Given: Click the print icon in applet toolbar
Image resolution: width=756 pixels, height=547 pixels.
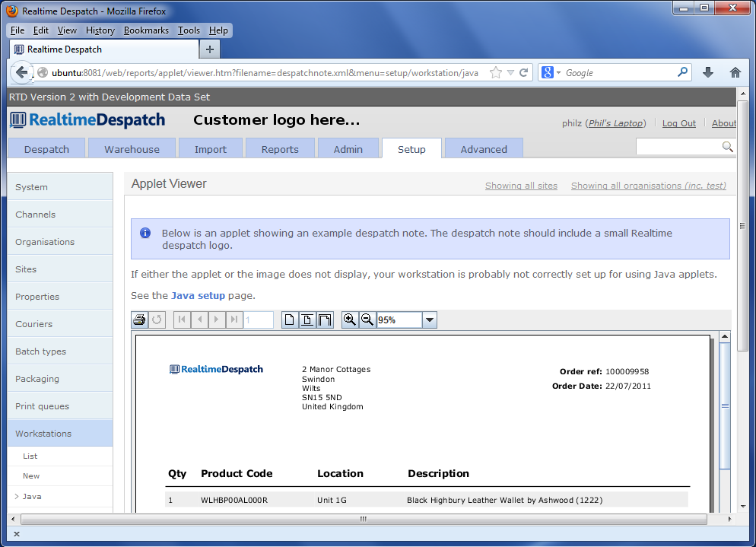Looking at the screenshot, I should [x=140, y=320].
